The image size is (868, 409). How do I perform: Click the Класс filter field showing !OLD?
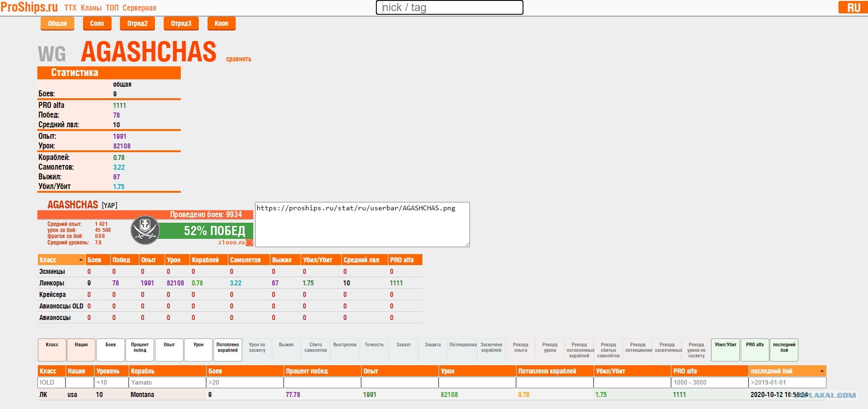pos(51,383)
